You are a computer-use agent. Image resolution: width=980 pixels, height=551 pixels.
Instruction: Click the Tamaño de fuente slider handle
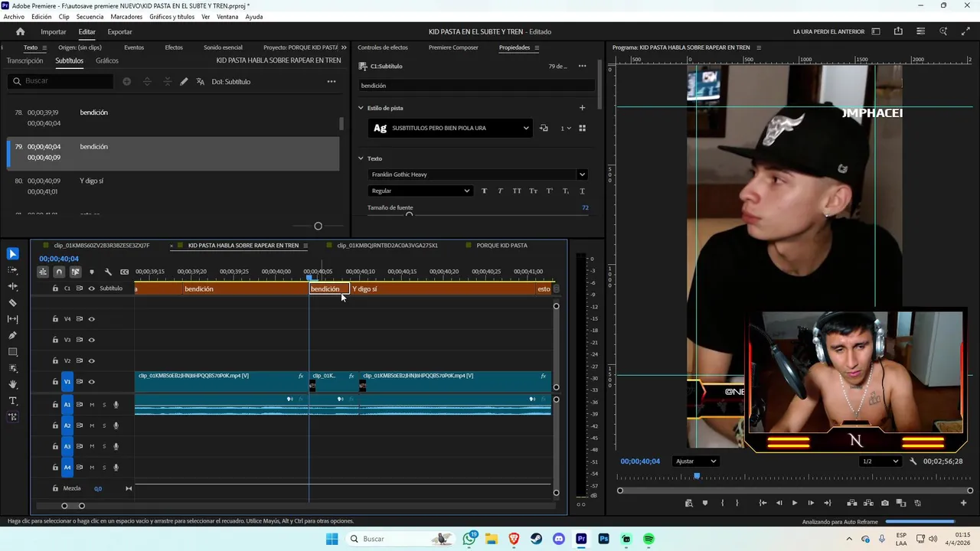click(x=409, y=215)
